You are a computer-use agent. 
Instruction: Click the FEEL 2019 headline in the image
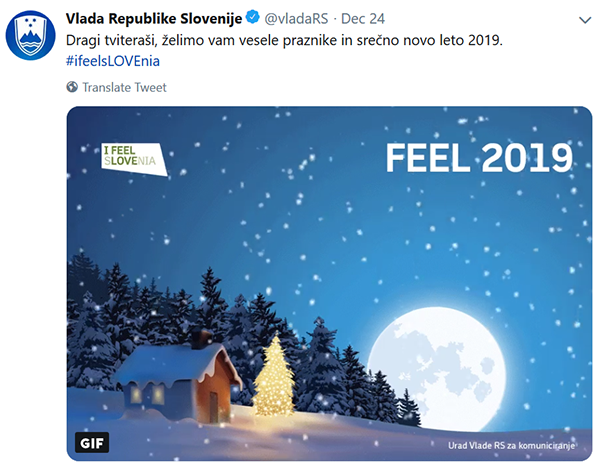click(x=478, y=157)
